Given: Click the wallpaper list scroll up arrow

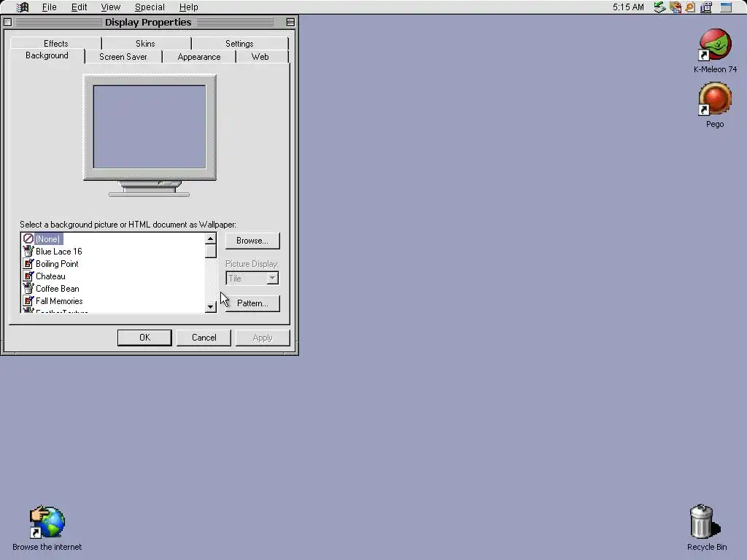Looking at the screenshot, I should (211, 238).
